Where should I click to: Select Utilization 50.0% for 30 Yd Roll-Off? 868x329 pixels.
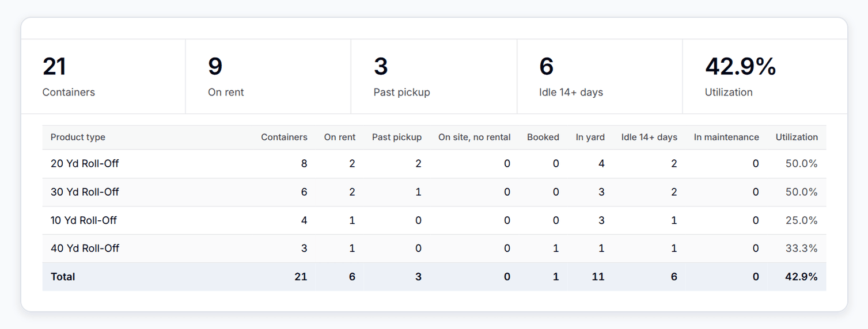click(802, 192)
